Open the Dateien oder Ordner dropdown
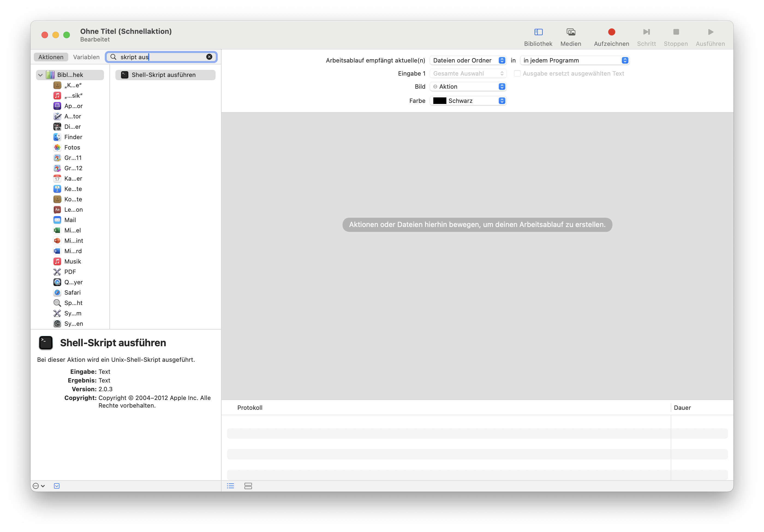Viewport: 764px width, 532px height. (x=468, y=60)
